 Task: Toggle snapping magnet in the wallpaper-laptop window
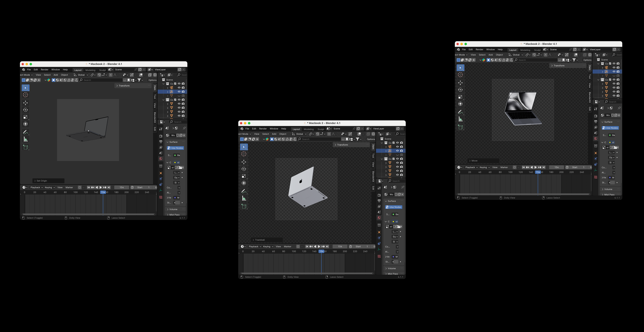tap(534, 55)
